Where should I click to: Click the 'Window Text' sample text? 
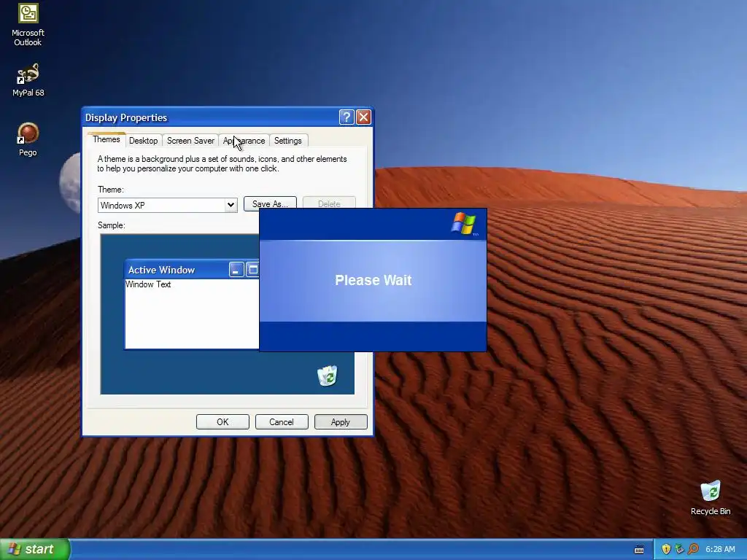point(148,284)
